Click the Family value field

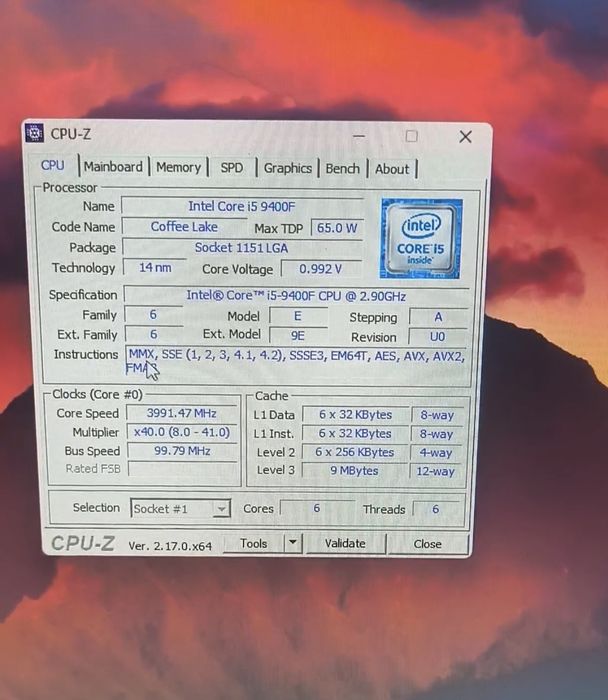pos(153,315)
